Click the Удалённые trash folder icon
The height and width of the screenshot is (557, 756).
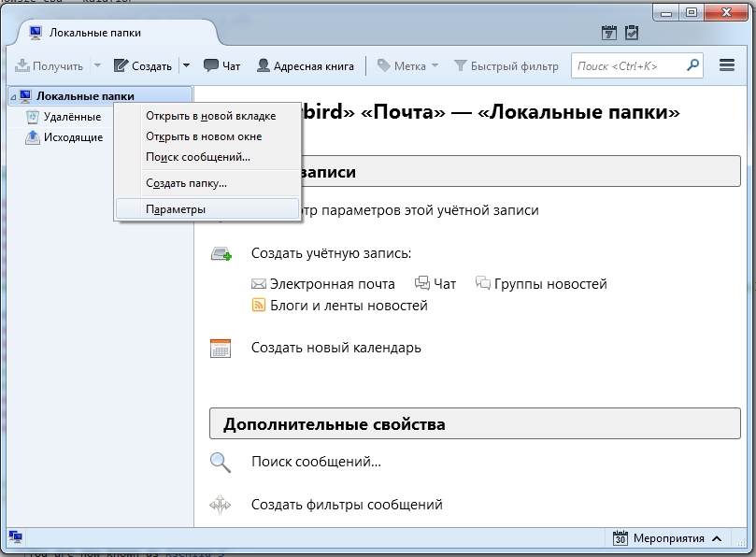tap(33, 117)
